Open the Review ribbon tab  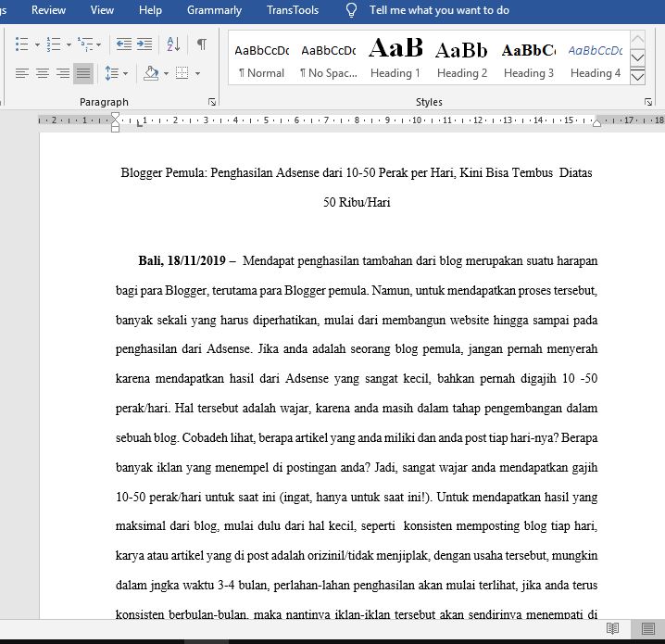point(48,10)
